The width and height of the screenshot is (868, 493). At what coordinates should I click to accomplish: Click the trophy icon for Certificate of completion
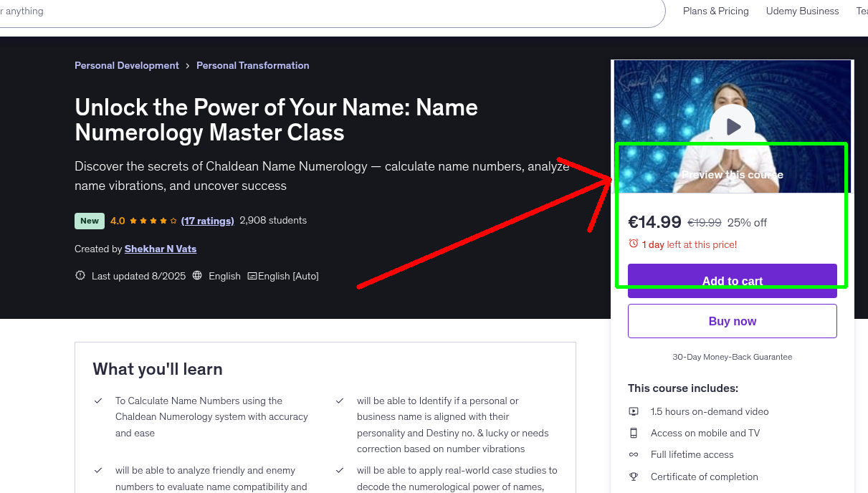pyautogui.click(x=634, y=477)
